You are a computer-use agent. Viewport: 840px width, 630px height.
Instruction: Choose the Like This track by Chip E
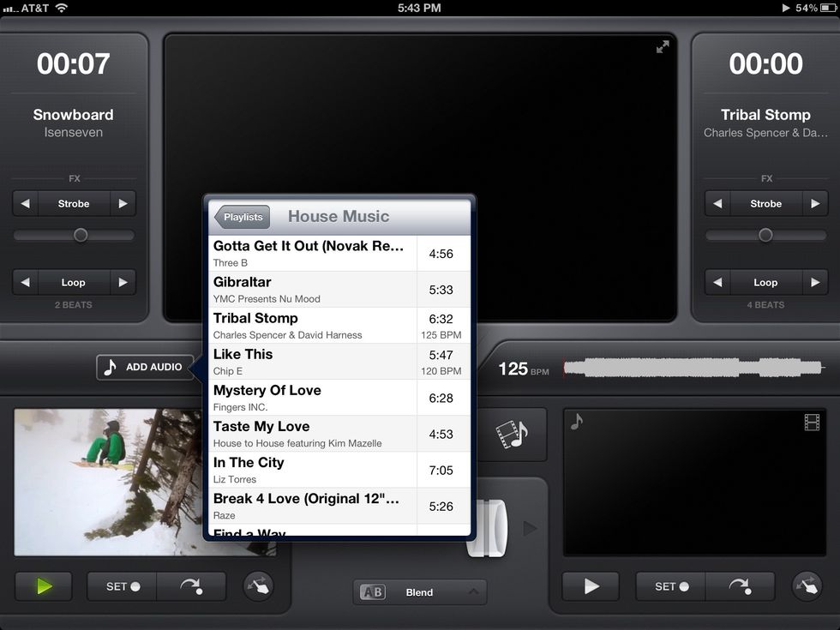coord(339,362)
